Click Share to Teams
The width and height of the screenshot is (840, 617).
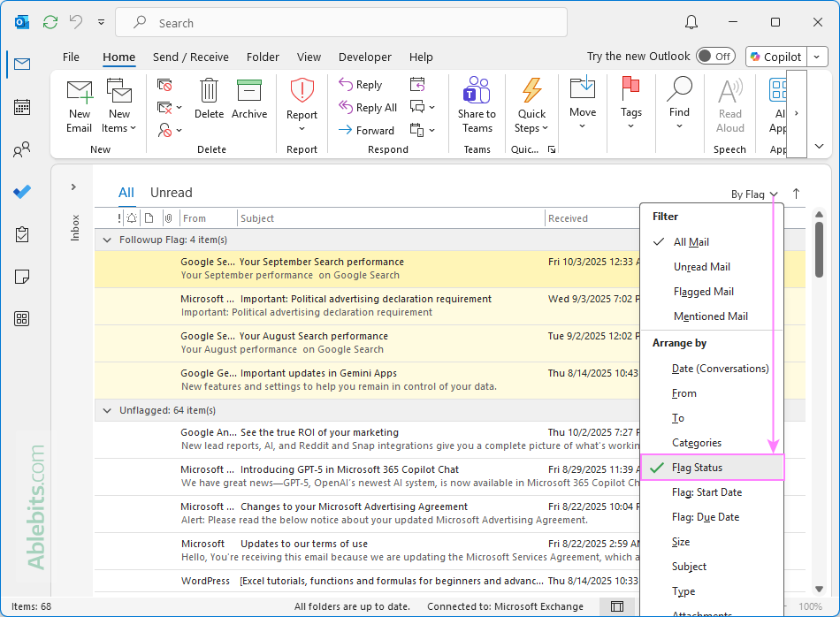coord(477,105)
